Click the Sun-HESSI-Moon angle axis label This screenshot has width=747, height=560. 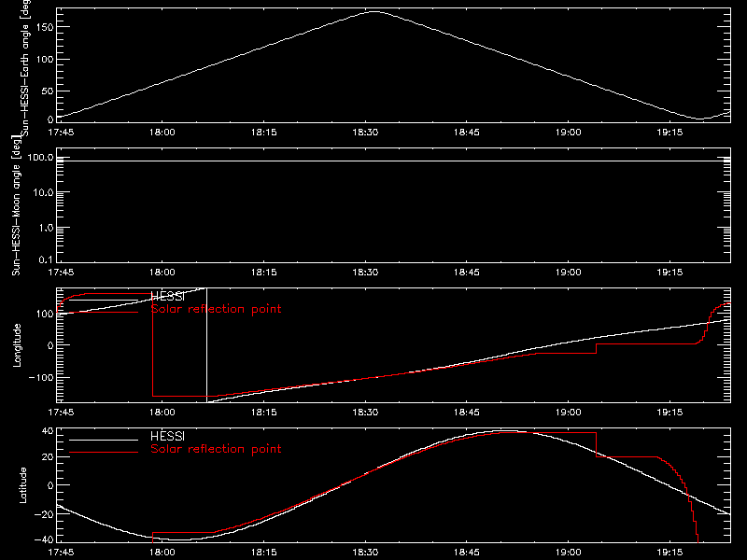[x=16, y=205]
